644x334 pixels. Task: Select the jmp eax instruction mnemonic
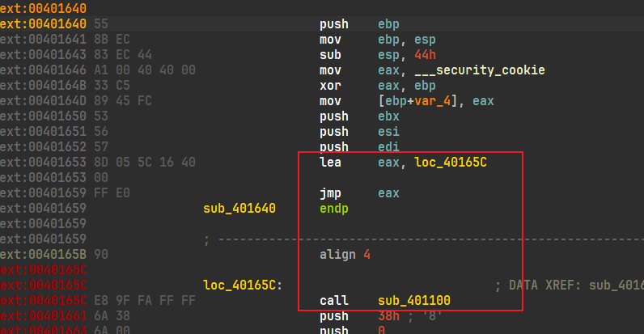(x=330, y=193)
